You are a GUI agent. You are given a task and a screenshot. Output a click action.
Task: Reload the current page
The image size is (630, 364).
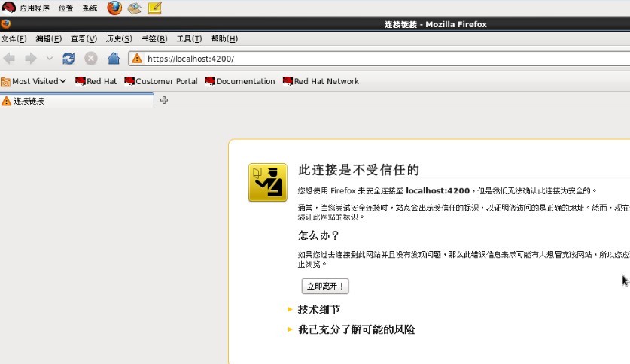(x=68, y=59)
